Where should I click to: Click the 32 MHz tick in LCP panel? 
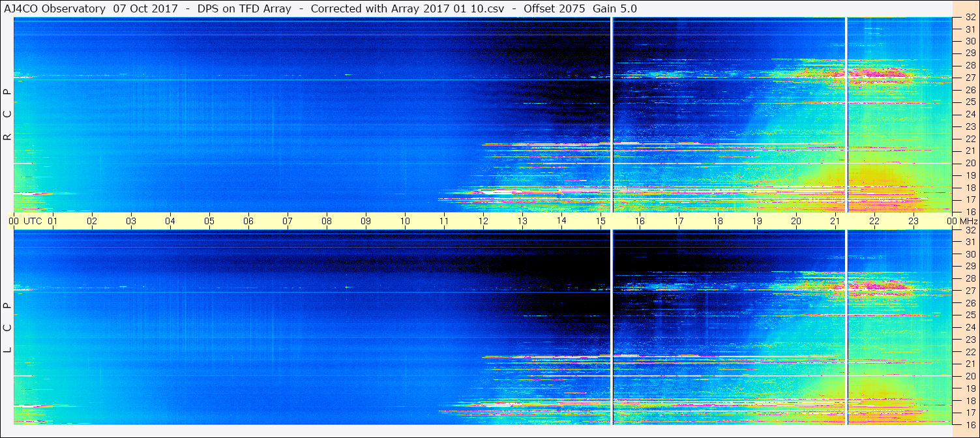970,230
